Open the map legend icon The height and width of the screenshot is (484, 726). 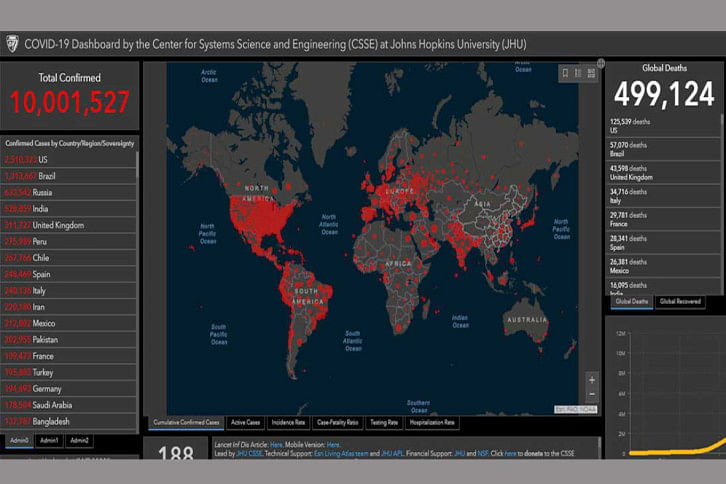pos(578,73)
